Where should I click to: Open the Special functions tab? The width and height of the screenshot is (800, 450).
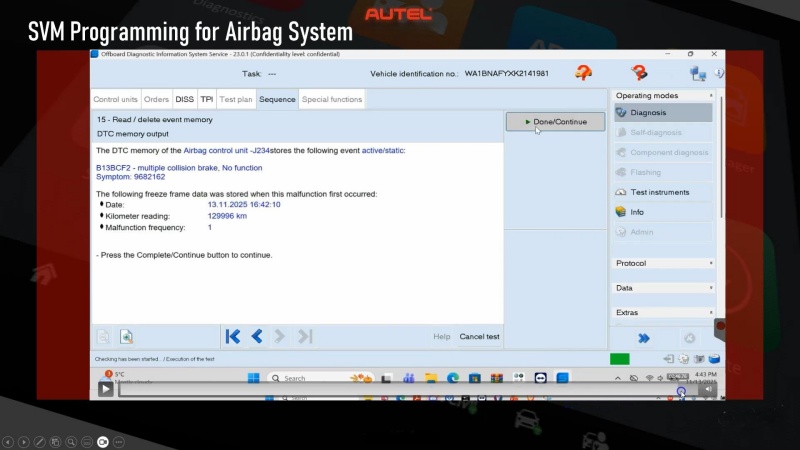[x=332, y=99]
